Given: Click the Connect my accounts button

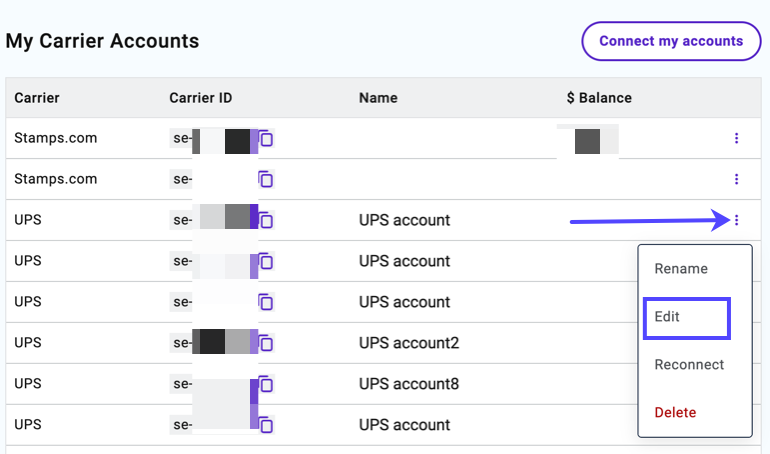Looking at the screenshot, I should [x=671, y=41].
